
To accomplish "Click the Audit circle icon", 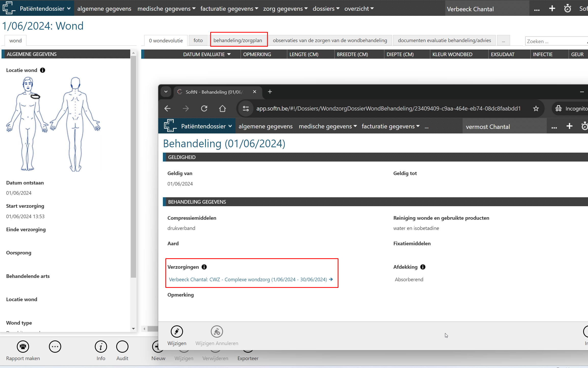I will [x=122, y=347].
